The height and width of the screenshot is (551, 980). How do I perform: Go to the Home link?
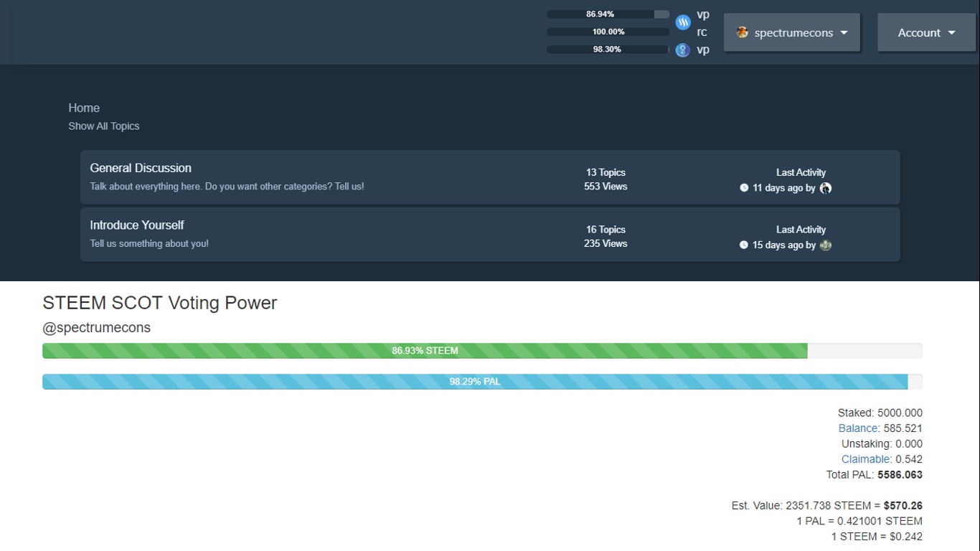point(84,108)
